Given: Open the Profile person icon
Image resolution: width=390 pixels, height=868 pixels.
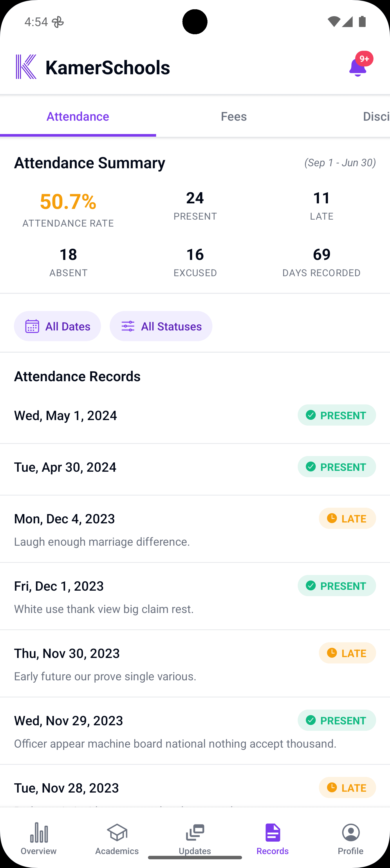Looking at the screenshot, I should pos(351,832).
